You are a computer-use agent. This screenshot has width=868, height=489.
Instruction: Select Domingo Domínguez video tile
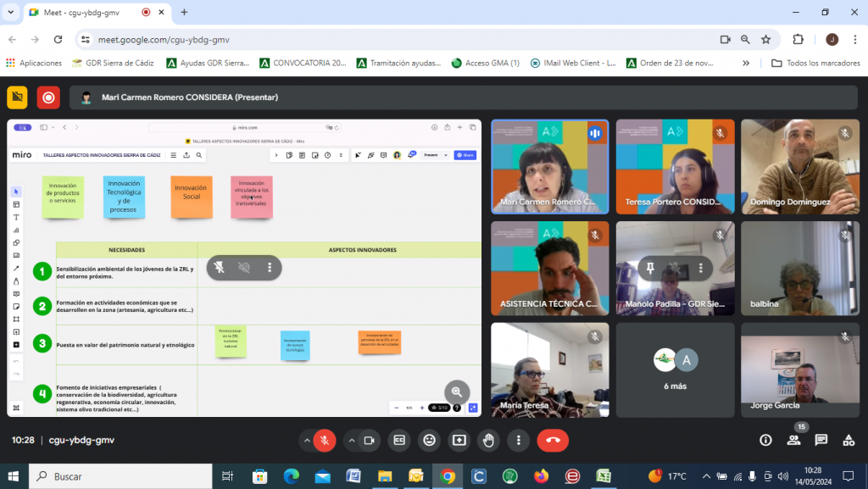(800, 166)
